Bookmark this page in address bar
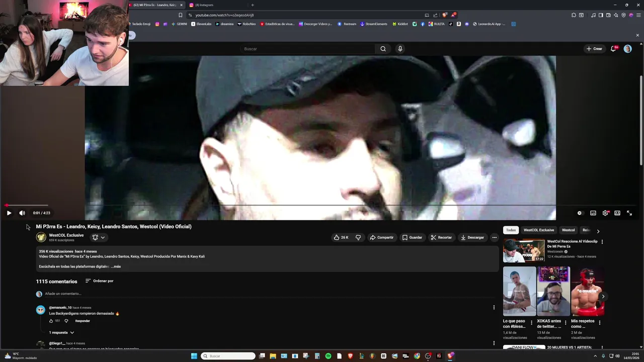This screenshot has height=362, width=644. coord(181,15)
